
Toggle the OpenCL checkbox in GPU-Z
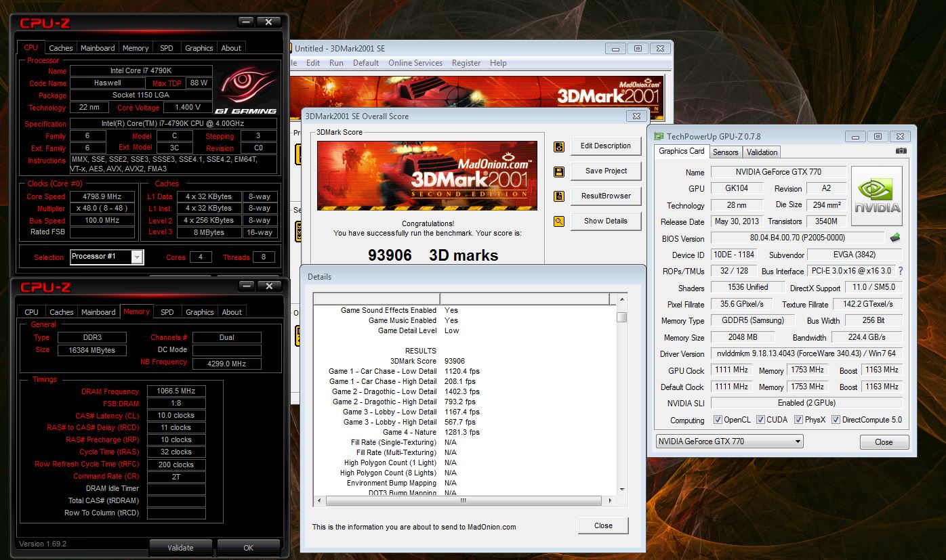coord(718,420)
